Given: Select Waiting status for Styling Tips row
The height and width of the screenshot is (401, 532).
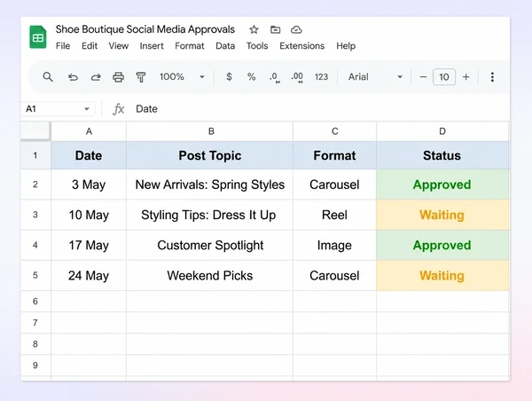Looking at the screenshot, I should 442,215.
